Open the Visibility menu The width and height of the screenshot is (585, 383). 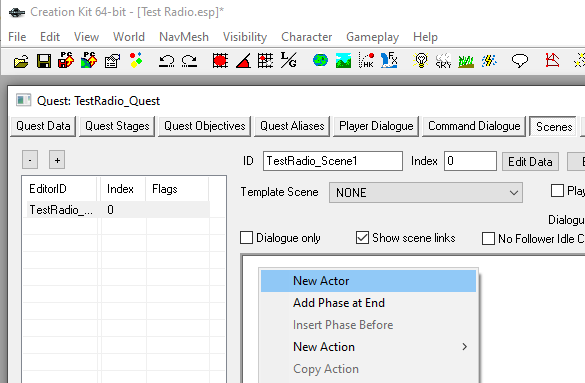coord(245,37)
